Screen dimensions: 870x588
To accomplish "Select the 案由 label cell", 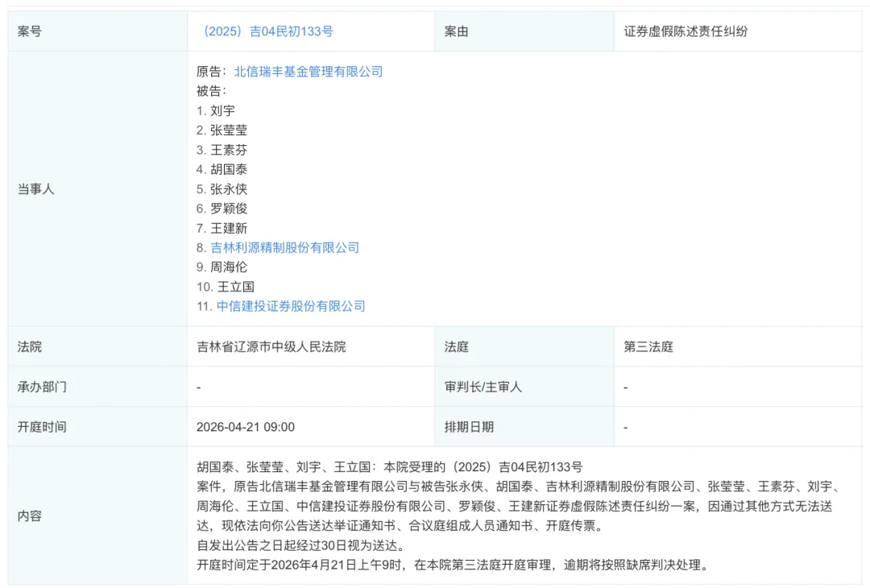I will click(524, 31).
